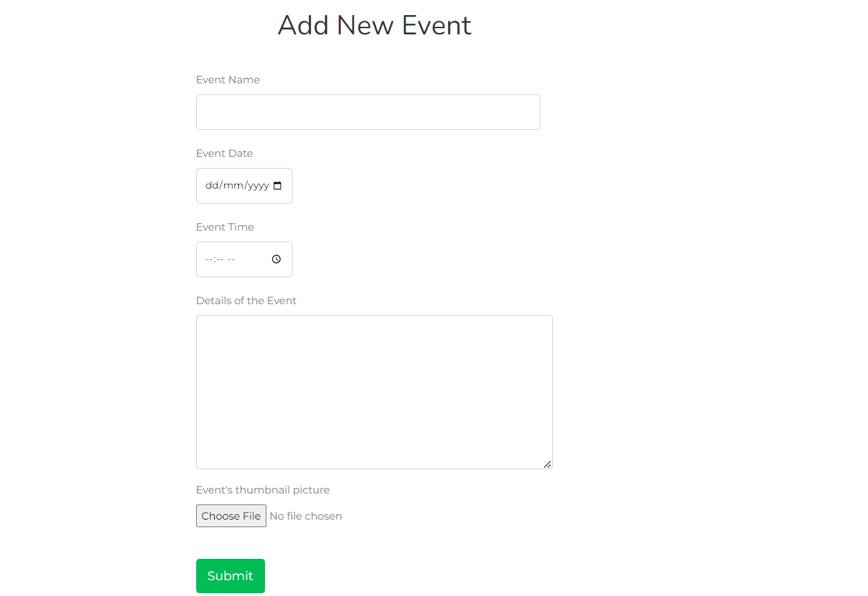Image resolution: width=868 pixels, height=596 pixels.
Task: Select the hour segment of the time field
Action: coord(208,259)
